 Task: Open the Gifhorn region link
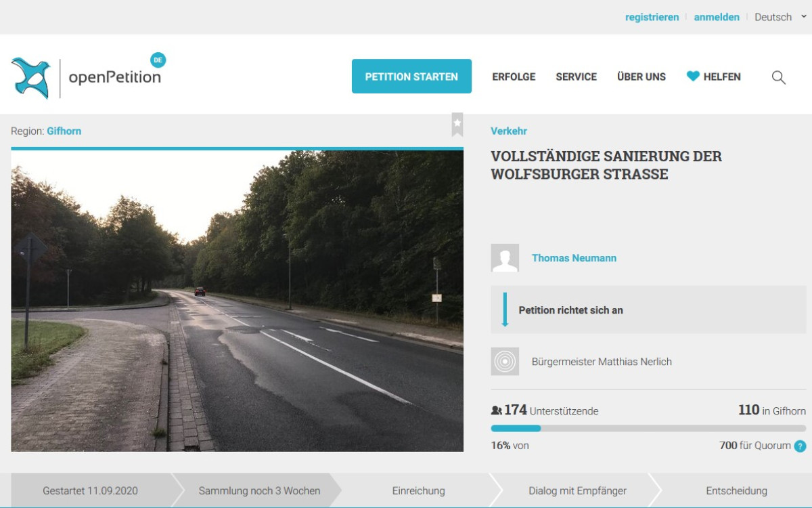click(64, 131)
